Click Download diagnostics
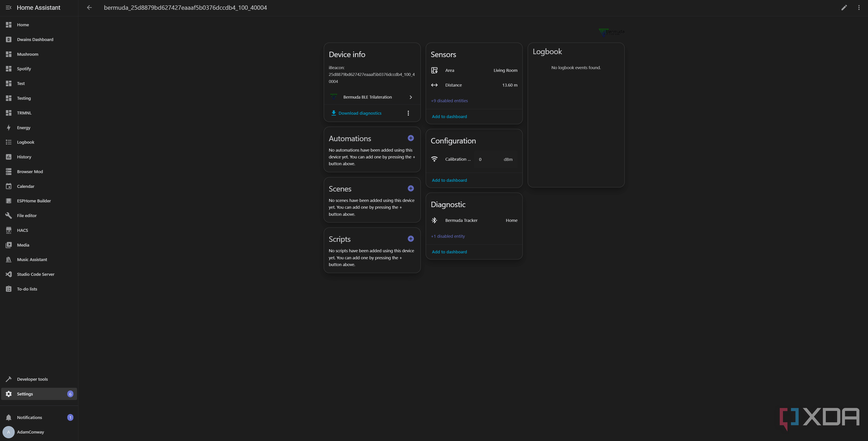This screenshot has width=868, height=441. click(x=356, y=113)
